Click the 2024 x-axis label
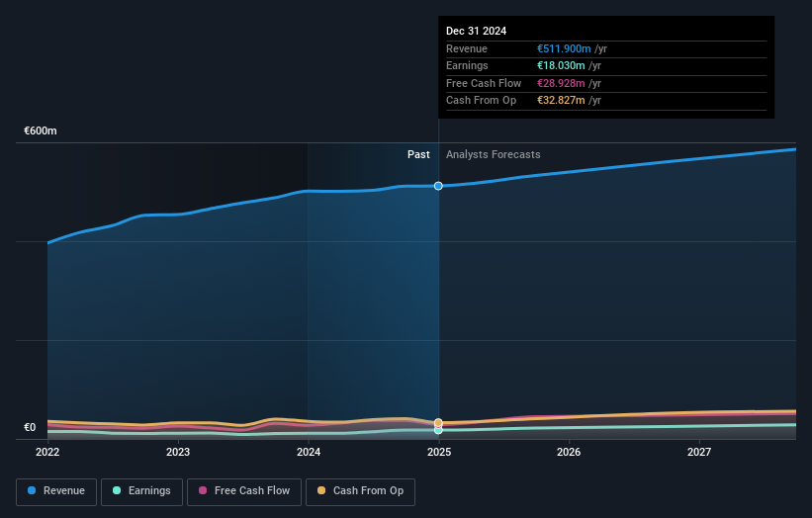The width and height of the screenshot is (812, 518). (x=309, y=452)
